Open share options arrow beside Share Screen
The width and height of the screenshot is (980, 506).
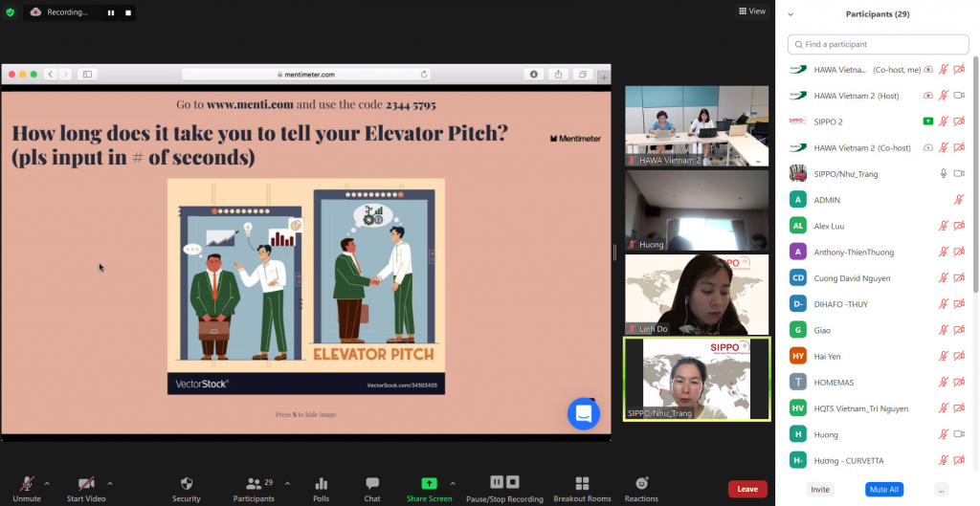[x=453, y=483]
